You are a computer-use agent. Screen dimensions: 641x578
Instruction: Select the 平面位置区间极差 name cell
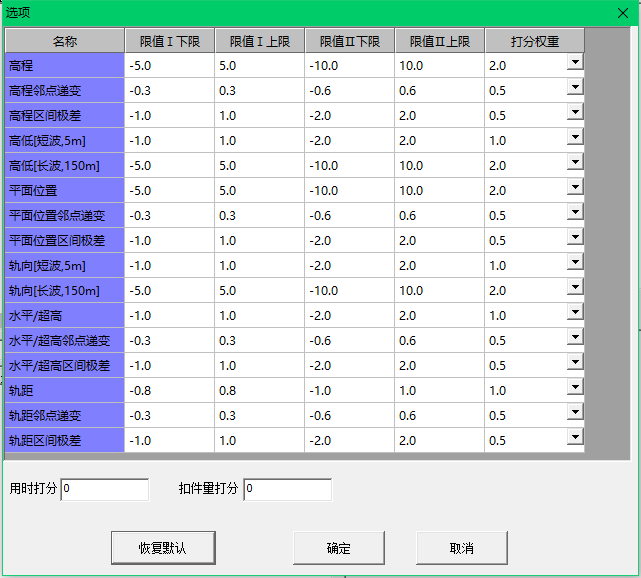click(65, 240)
